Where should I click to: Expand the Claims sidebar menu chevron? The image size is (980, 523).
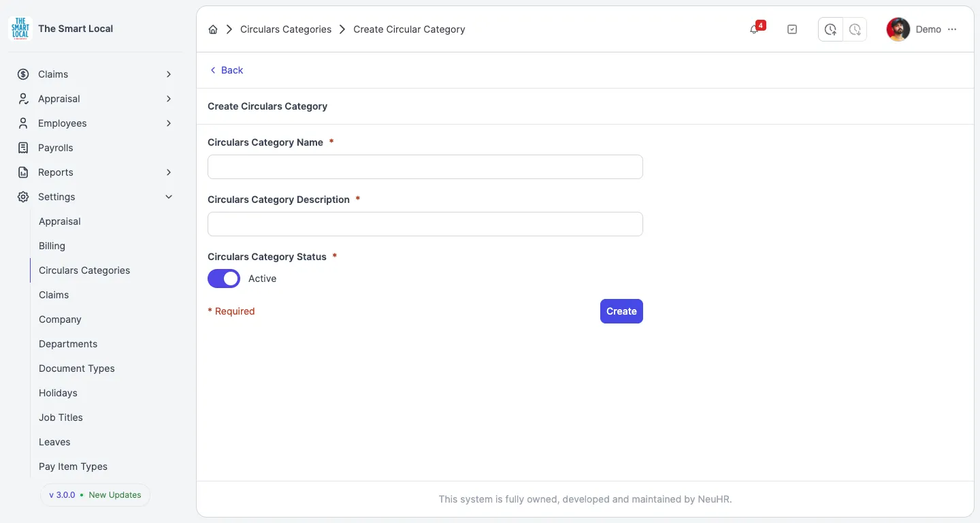[169, 74]
